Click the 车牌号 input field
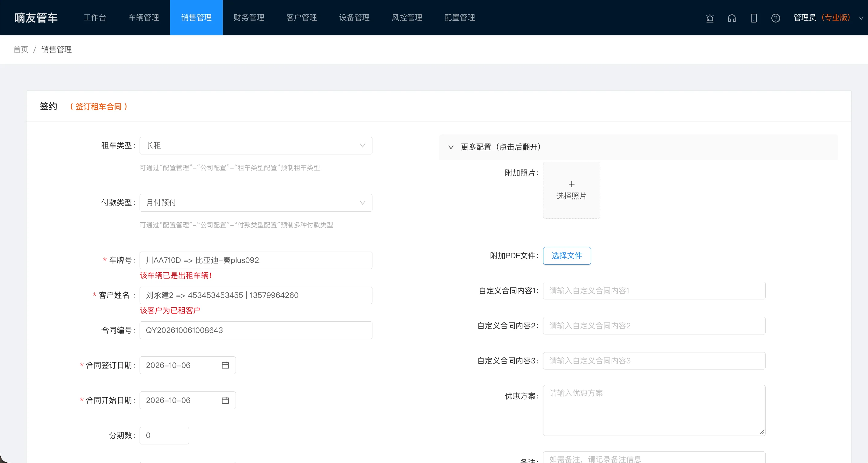 click(x=256, y=260)
